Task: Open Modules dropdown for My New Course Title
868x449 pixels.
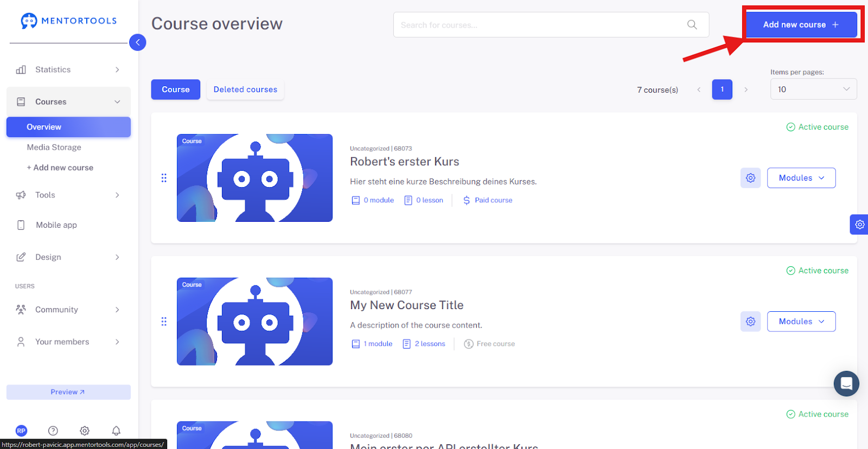Action: [x=801, y=322]
